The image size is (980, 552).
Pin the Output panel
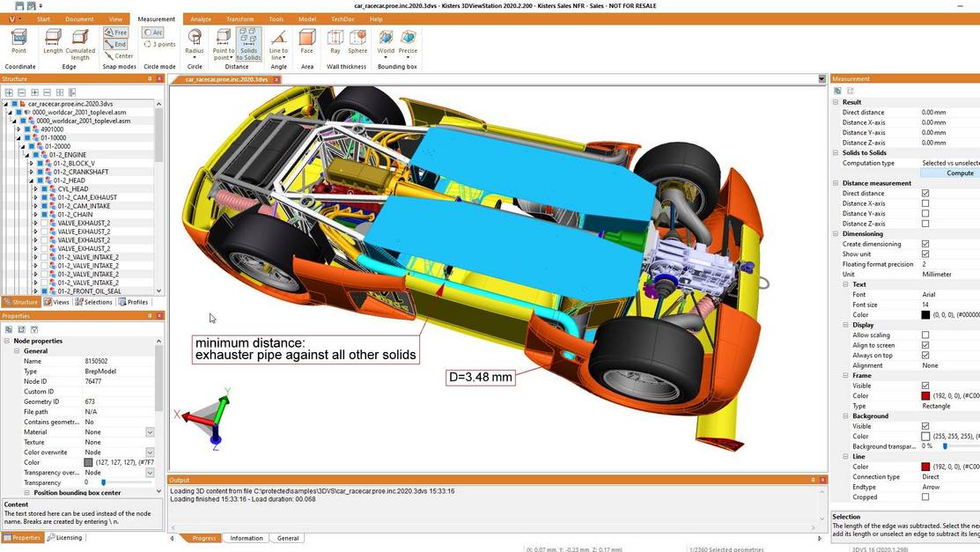coord(813,480)
